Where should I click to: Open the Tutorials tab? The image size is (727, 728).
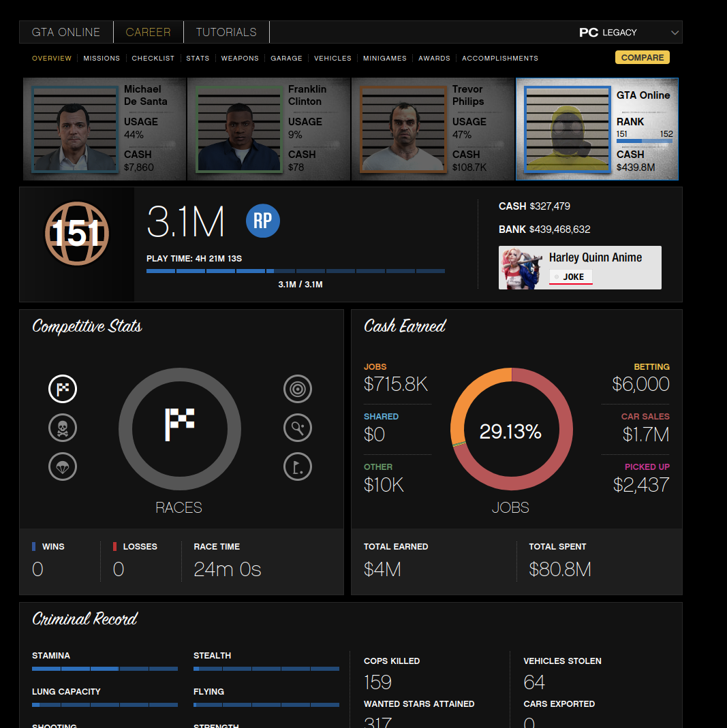click(x=226, y=32)
